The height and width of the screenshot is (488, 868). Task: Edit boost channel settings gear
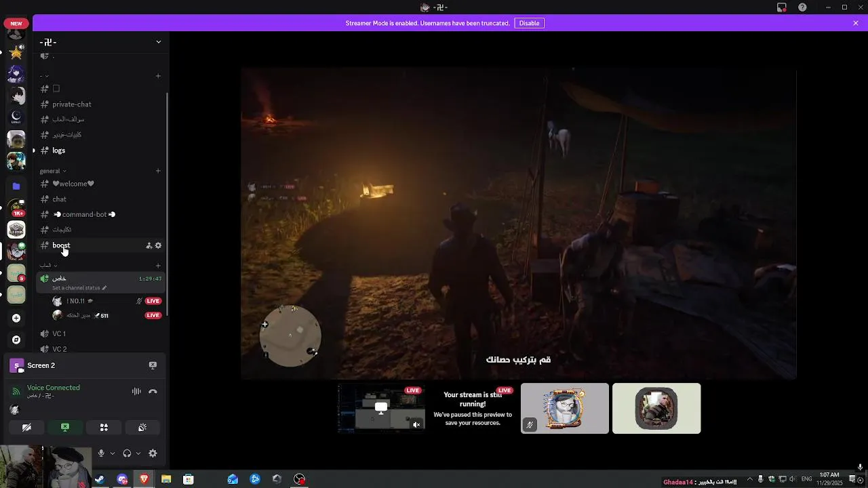tap(158, 245)
